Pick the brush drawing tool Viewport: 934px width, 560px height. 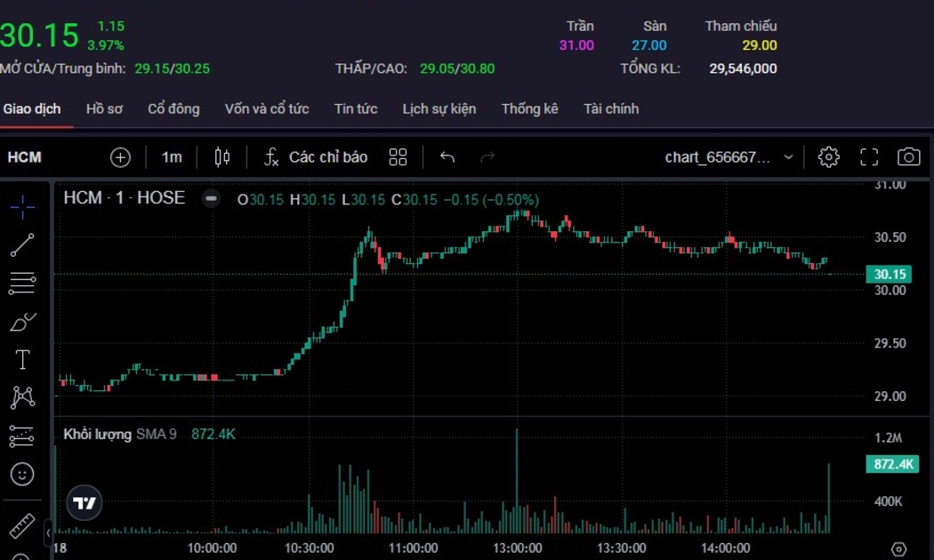[23, 322]
